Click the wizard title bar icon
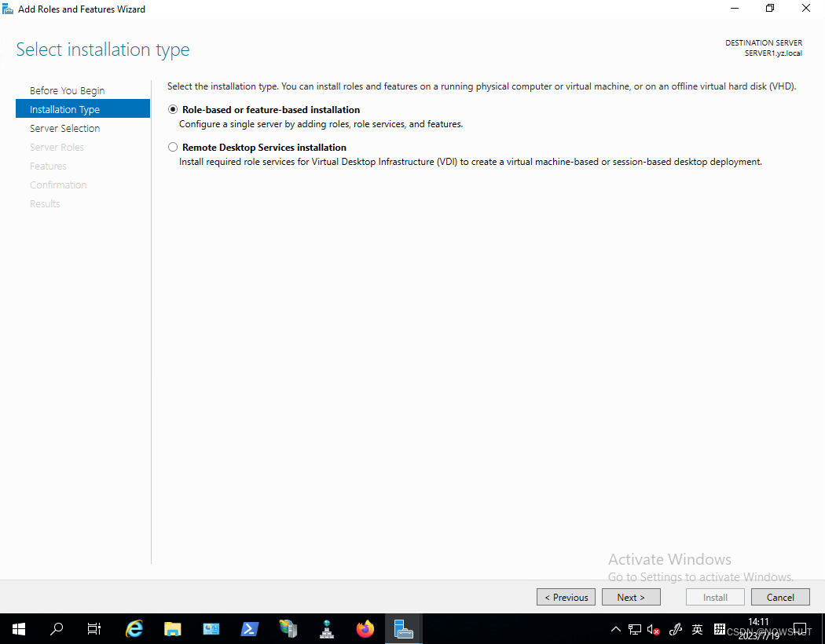Viewport: 825px width, 644px height. [8, 9]
